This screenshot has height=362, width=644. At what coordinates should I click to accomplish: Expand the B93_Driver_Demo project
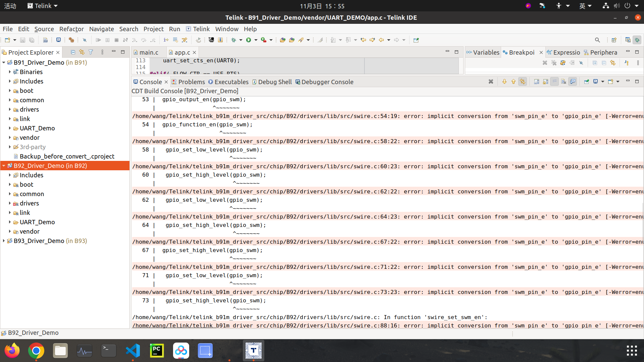coord(4,241)
